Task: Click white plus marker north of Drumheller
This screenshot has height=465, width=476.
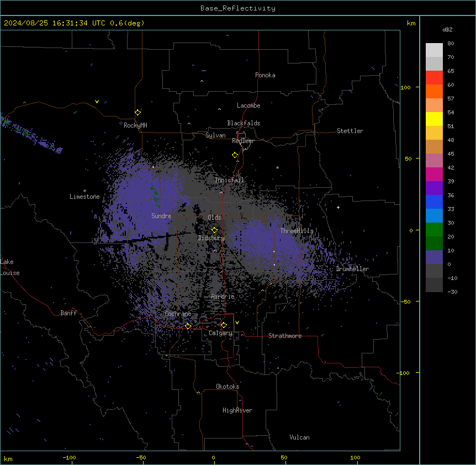Action: click(338, 207)
